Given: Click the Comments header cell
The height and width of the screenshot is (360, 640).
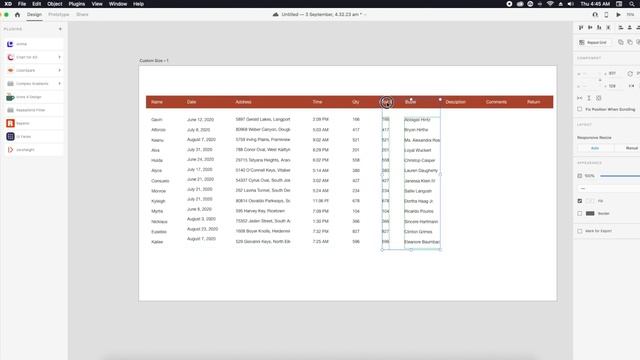Looking at the screenshot, I should click(x=496, y=102).
